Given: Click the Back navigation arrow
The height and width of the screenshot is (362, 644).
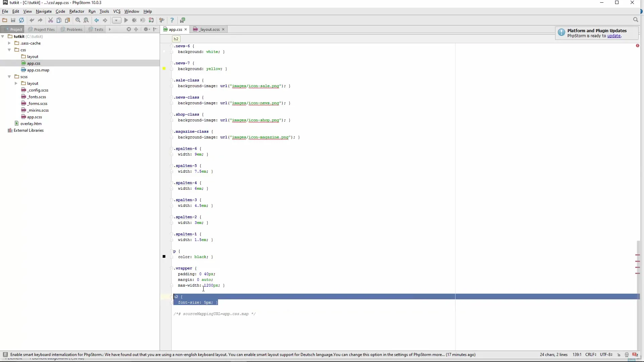Looking at the screenshot, I should 97,20.
